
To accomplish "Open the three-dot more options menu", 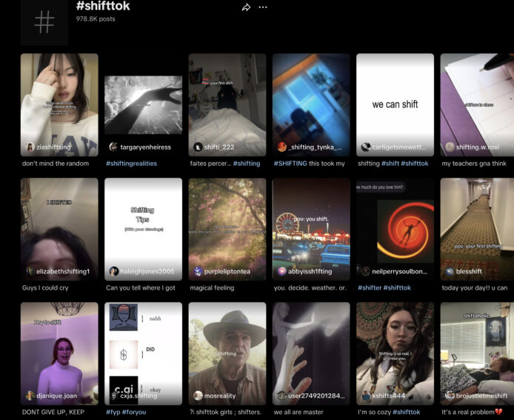I will (x=263, y=7).
